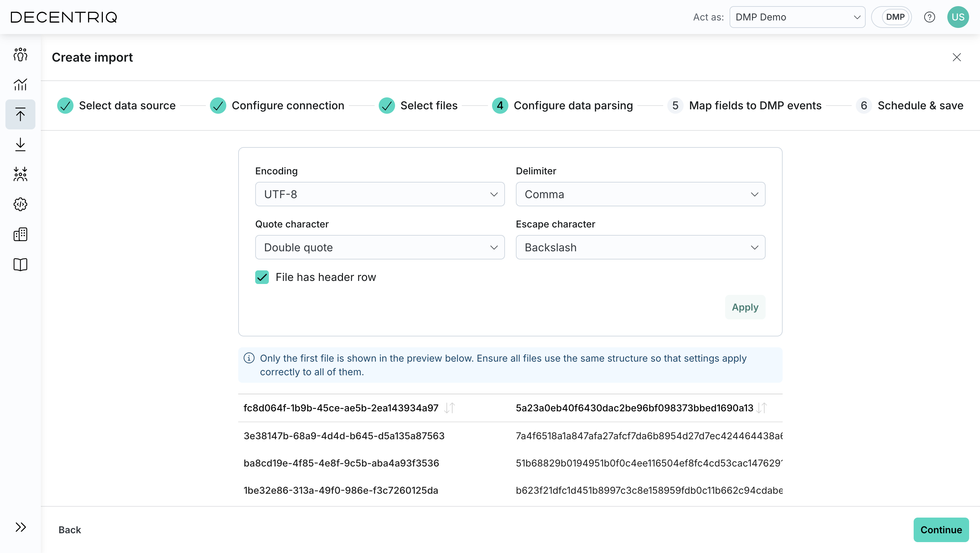Image resolution: width=980 pixels, height=553 pixels.
Task: Open the organizations building icon
Action: tap(20, 234)
